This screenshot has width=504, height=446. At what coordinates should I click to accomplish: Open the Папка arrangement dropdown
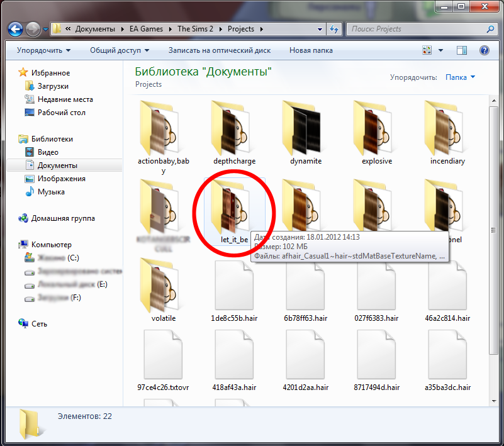[x=460, y=77]
